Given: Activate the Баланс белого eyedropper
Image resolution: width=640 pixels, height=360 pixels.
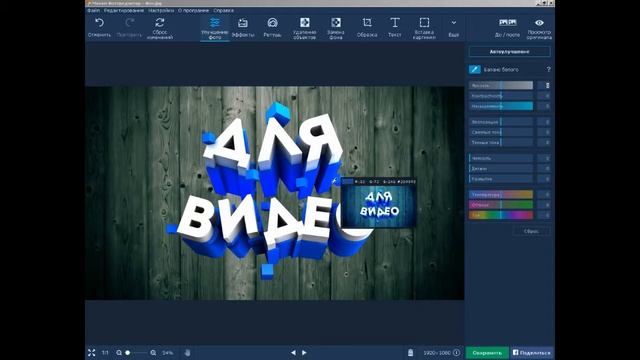Looking at the screenshot, I should coord(474,69).
